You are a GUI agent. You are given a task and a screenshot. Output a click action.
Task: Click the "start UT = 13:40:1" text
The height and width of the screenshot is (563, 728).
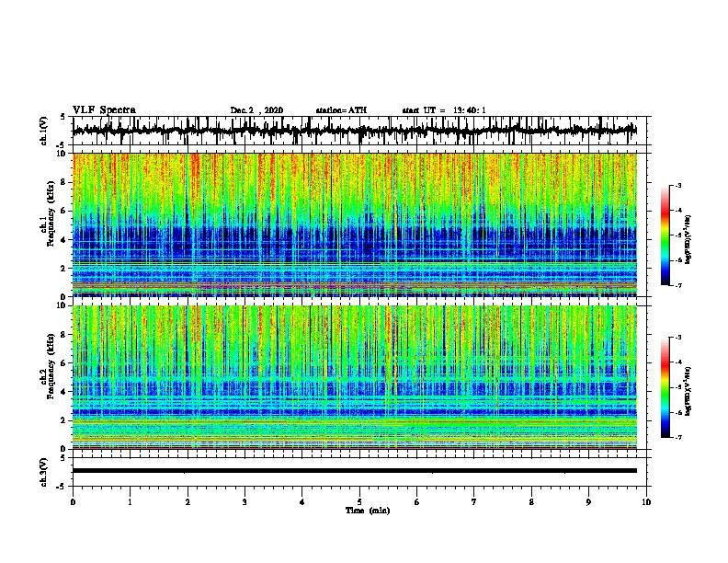tap(444, 110)
